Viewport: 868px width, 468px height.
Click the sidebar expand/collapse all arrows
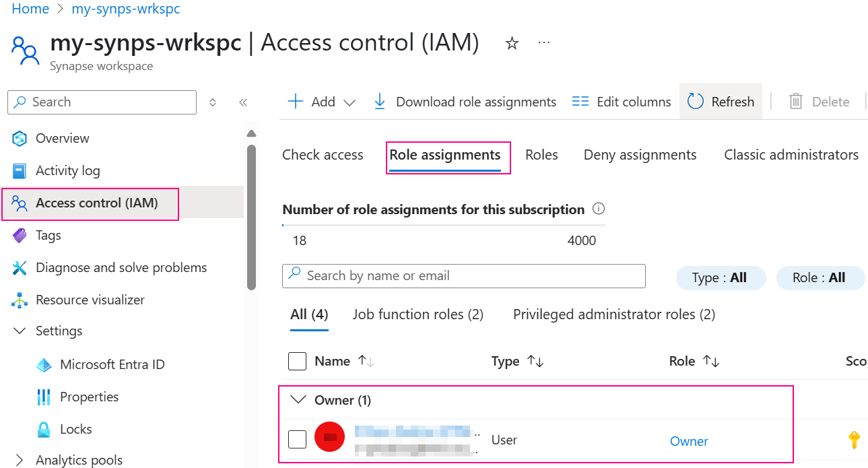coord(213,102)
